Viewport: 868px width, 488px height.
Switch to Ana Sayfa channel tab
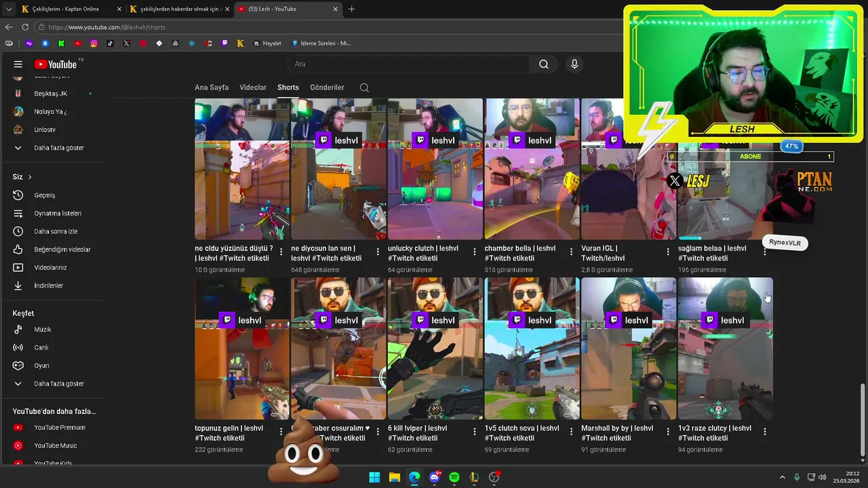(212, 87)
